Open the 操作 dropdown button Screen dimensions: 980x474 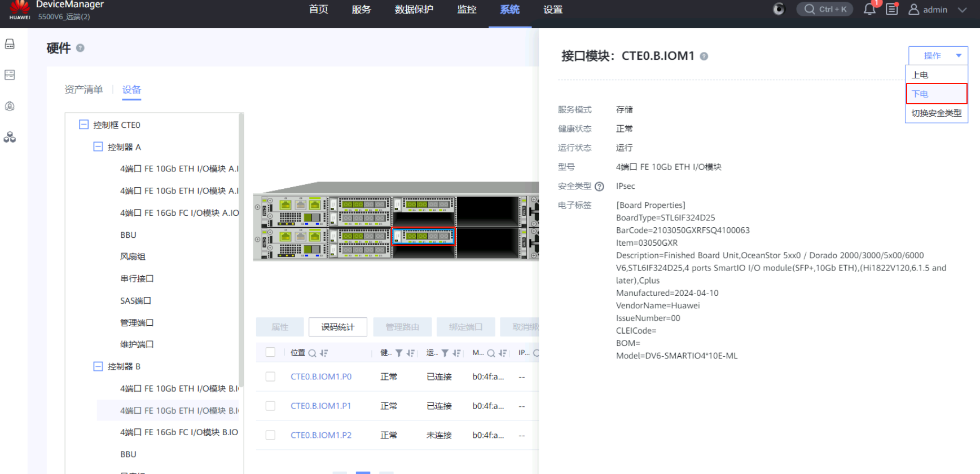(x=938, y=56)
